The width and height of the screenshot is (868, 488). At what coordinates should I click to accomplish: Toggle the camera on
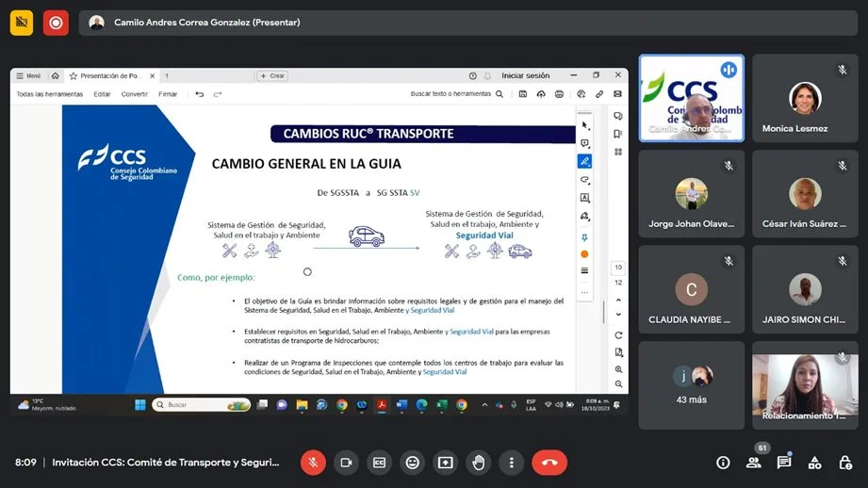click(x=346, y=463)
